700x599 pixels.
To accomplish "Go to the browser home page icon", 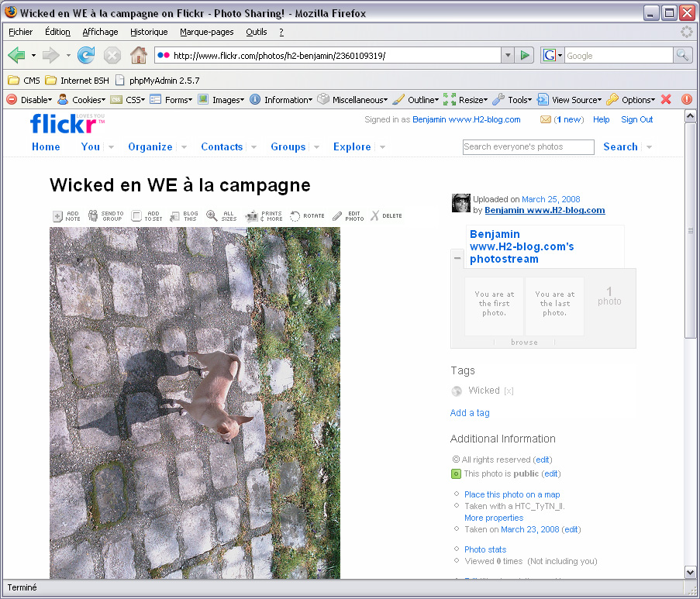I will click(x=138, y=55).
